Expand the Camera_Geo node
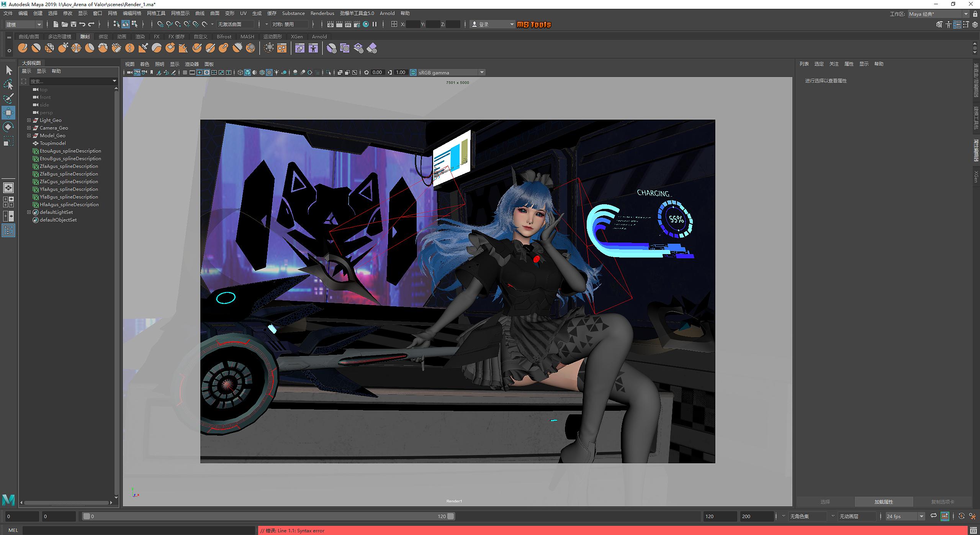This screenshot has width=980, height=535. 29,128
